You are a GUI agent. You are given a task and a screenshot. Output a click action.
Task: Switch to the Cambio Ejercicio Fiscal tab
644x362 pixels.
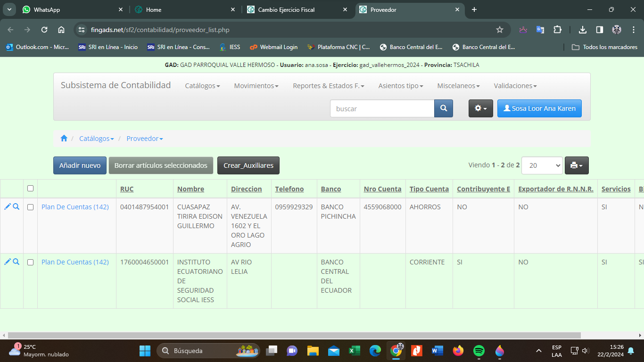[286, 9]
